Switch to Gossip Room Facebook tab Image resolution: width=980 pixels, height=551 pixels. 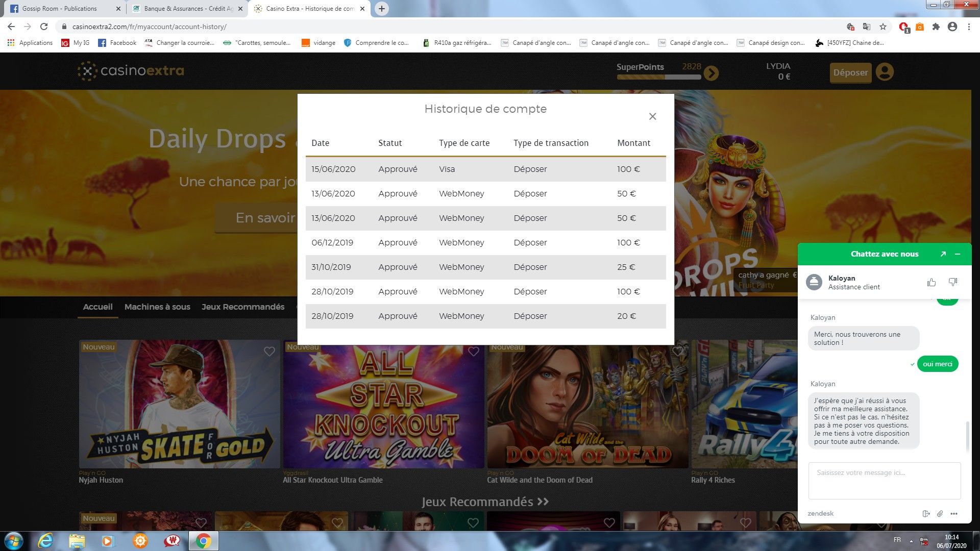(x=65, y=9)
